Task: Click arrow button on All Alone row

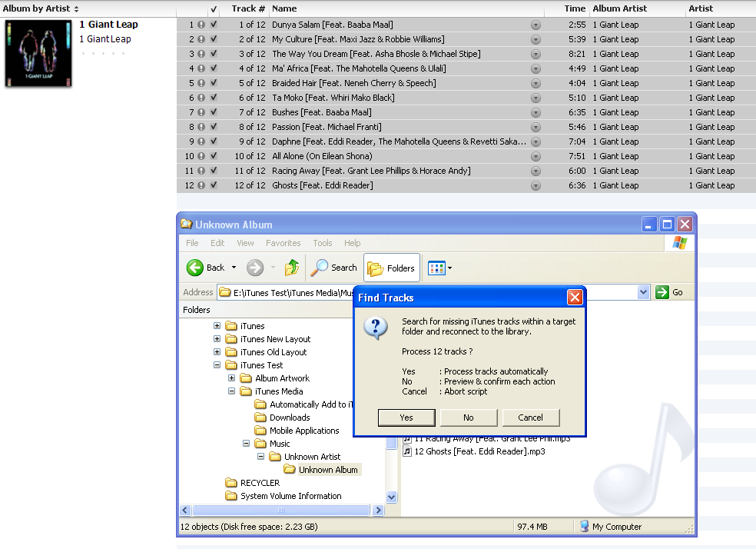Action: pyautogui.click(x=535, y=156)
